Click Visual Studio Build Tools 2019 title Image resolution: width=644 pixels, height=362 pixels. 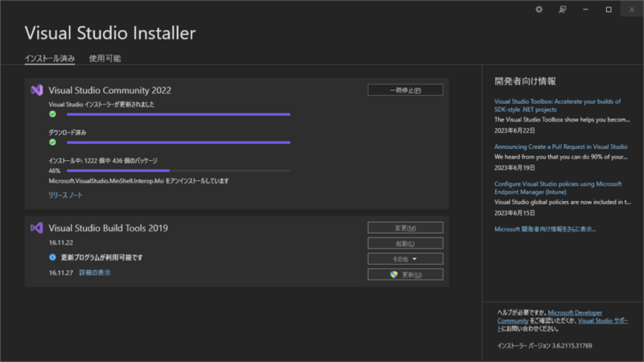click(108, 228)
